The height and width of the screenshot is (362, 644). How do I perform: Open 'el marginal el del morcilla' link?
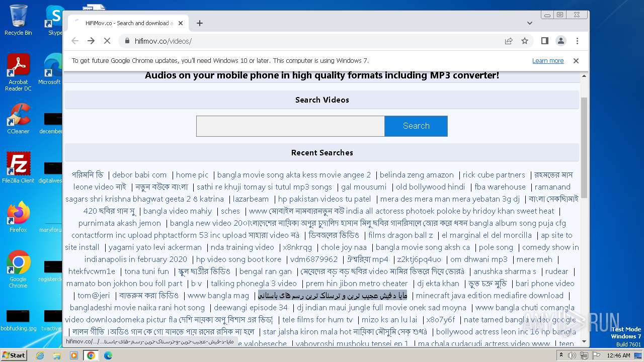point(487,235)
